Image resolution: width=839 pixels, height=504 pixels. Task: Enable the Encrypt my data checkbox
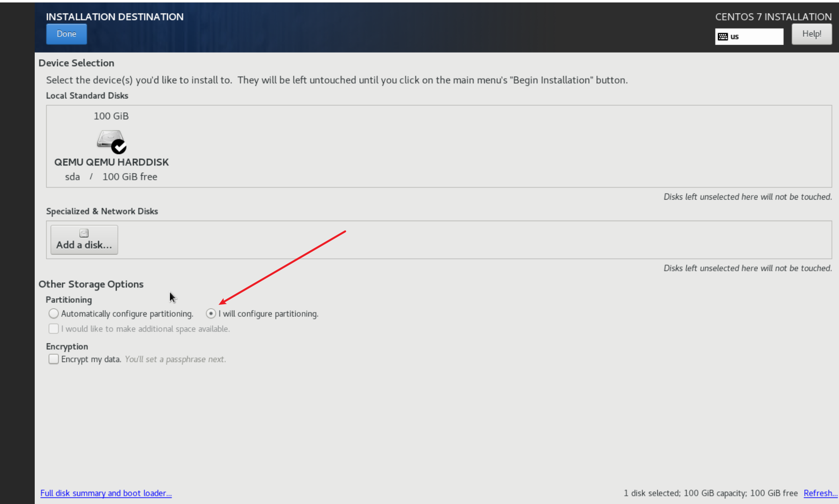click(54, 359)
